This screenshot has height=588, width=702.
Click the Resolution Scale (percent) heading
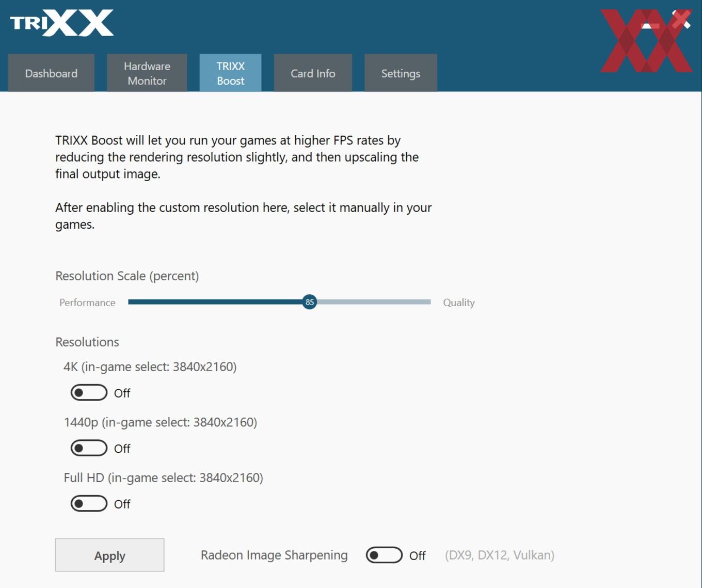tap(127, 276)
